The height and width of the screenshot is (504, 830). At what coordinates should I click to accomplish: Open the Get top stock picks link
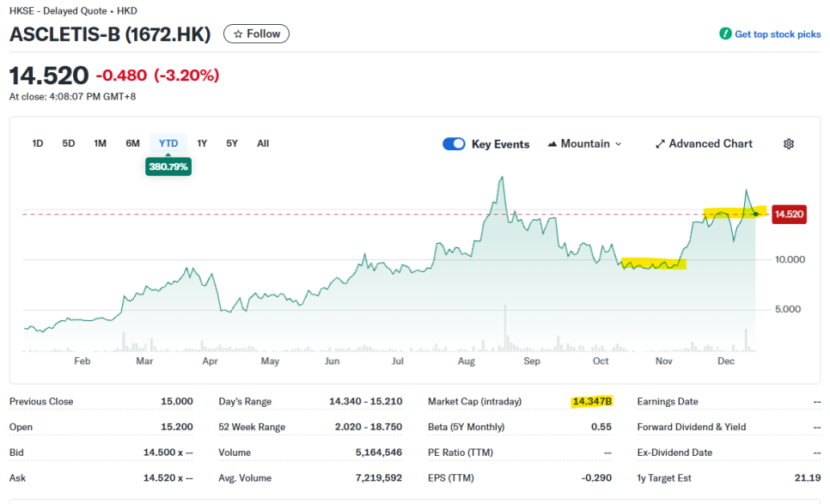tap(778, 34)
